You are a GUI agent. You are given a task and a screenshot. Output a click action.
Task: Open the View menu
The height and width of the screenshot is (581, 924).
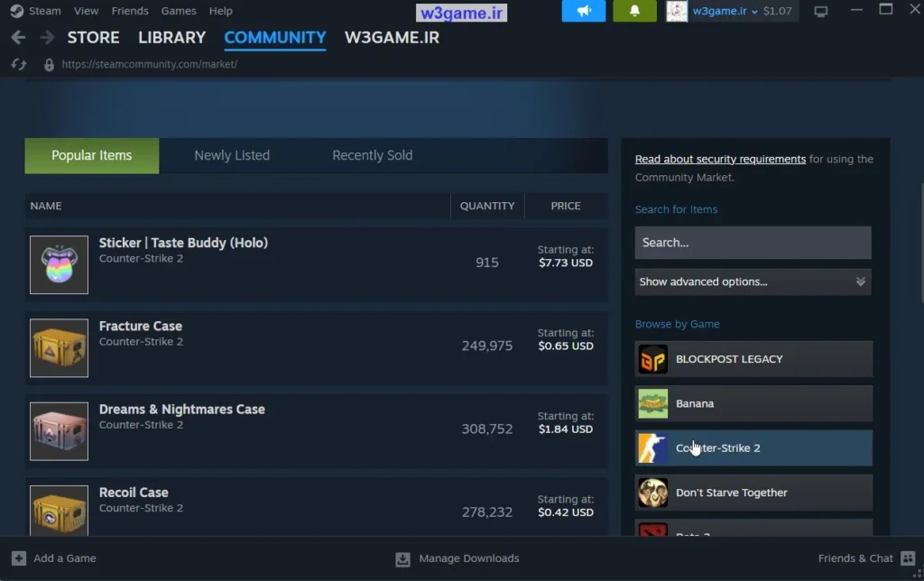tap(86, 11)
